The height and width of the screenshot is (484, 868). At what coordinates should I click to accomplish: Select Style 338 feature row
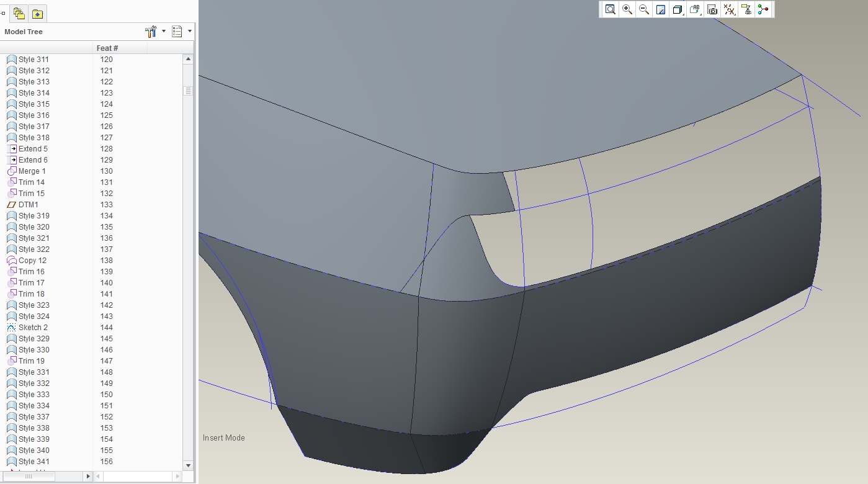[34, 428]
